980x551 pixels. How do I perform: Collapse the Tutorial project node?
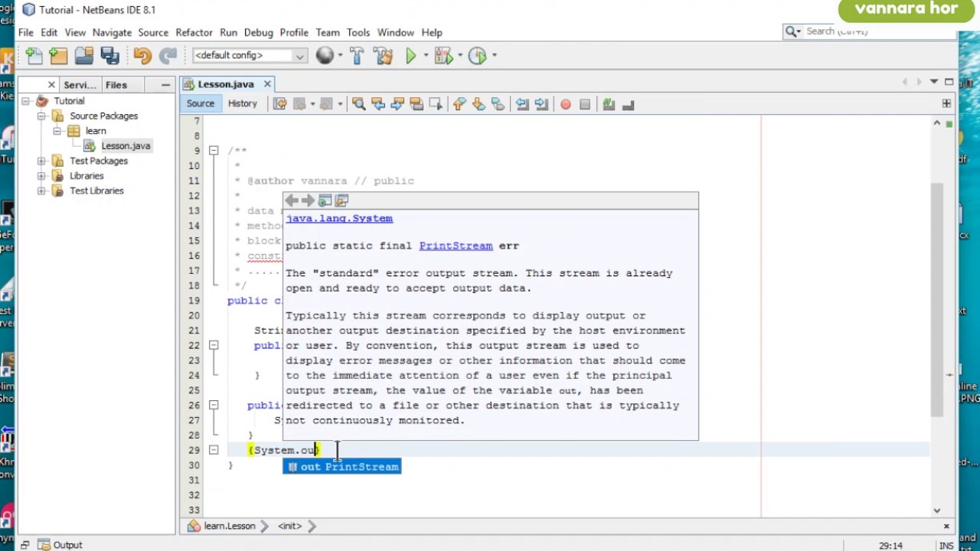(25, 101)
